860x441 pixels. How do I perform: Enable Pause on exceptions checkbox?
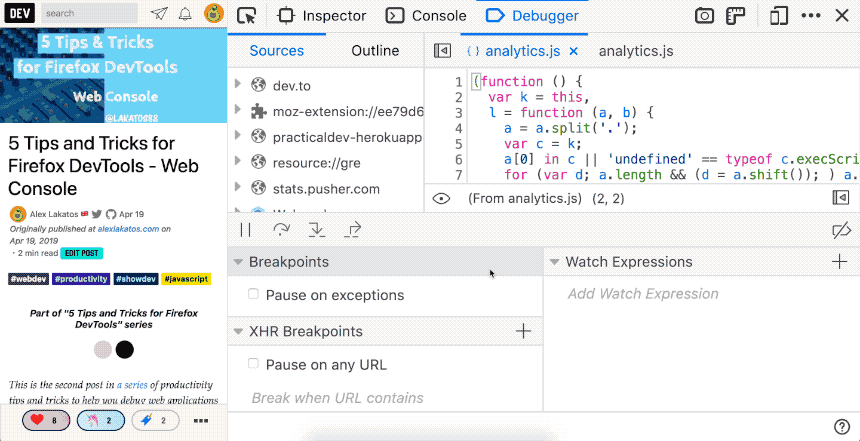(254, 295)
